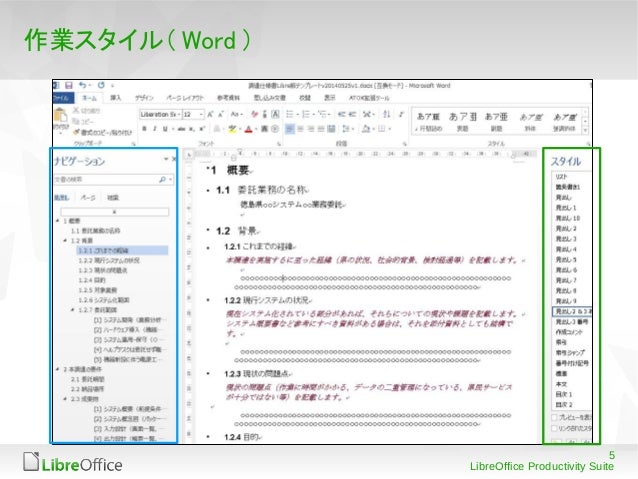
Task: Select '1.2.4 目的' in navigation tree
Action: pyautogui.click(x=92, y=280)
